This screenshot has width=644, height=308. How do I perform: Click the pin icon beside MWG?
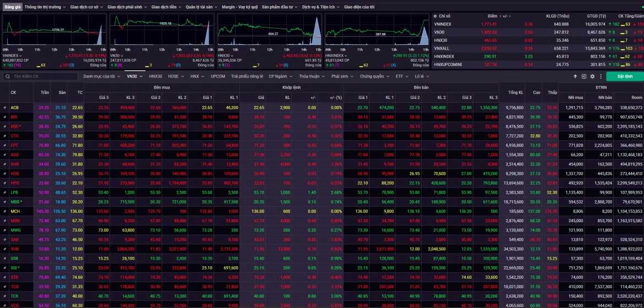pos(5,230)
